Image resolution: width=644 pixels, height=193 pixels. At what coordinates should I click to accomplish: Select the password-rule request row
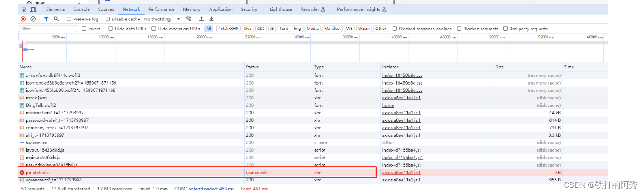[313, 120]
